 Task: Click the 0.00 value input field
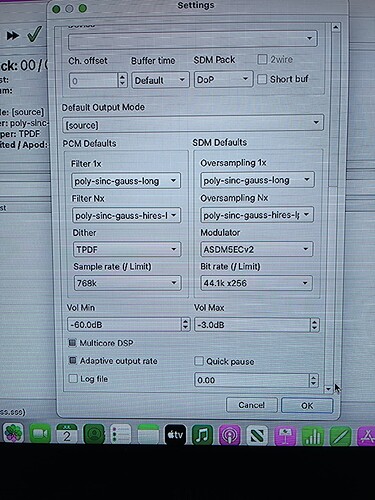click(252, 380)
